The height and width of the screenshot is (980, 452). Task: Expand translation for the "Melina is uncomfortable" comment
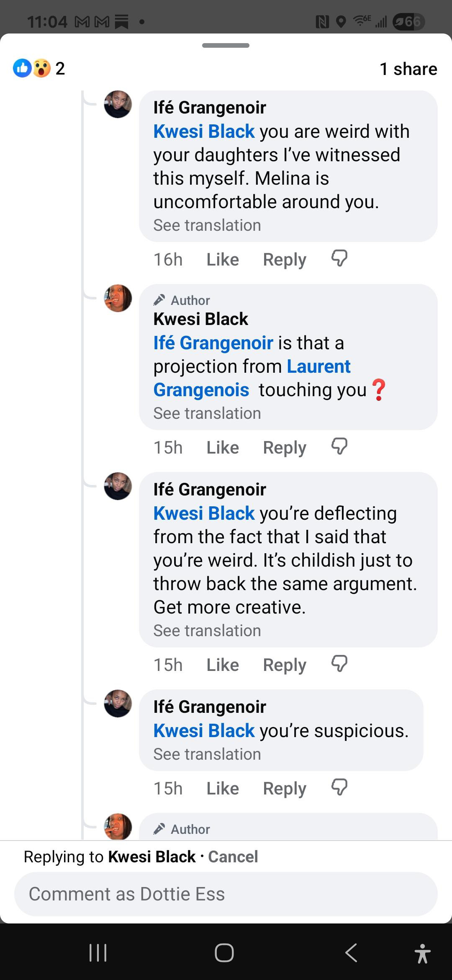coord(207,225)
